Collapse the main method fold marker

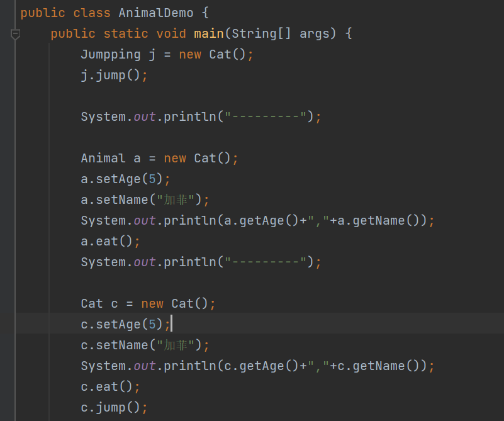point(16,34)
